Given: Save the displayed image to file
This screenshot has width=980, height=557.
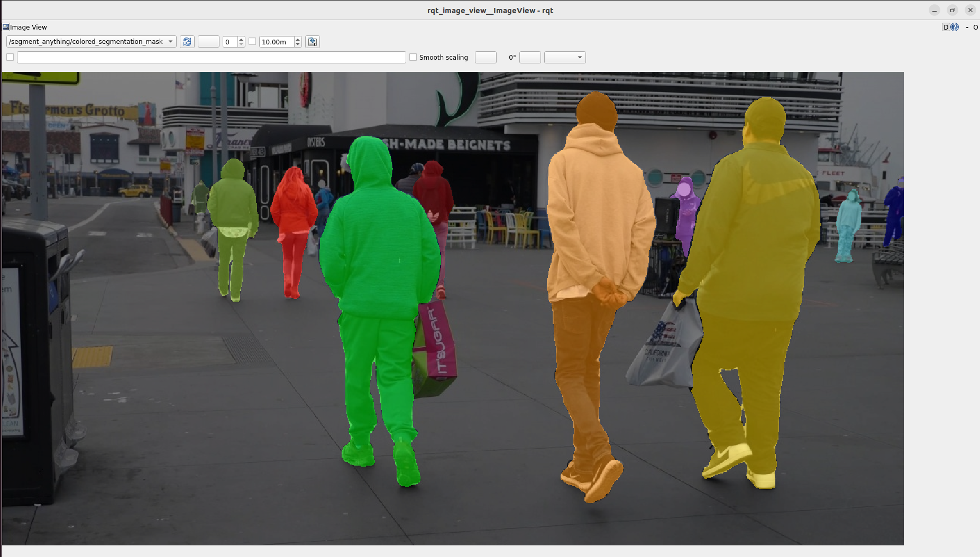Looking at the screenshot, I should pos(313,42).
